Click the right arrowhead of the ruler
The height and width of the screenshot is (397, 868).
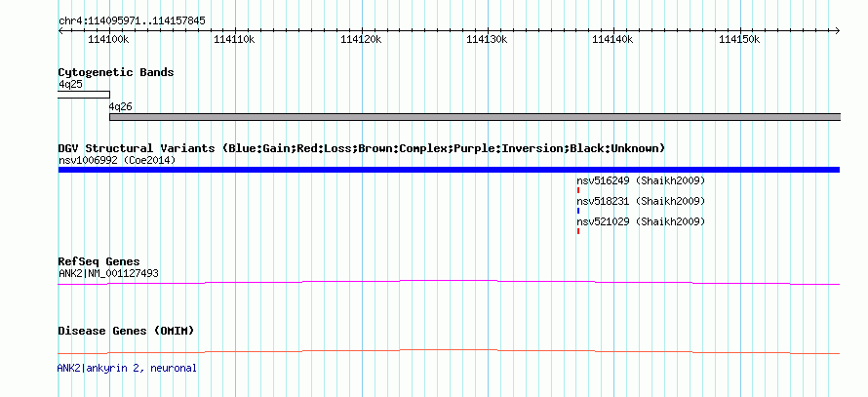838,30
